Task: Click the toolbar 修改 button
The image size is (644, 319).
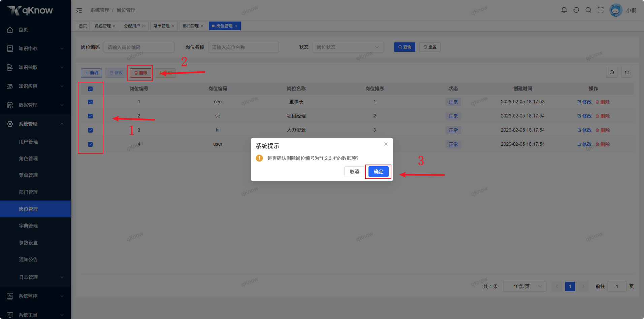Action: [116, 73]
